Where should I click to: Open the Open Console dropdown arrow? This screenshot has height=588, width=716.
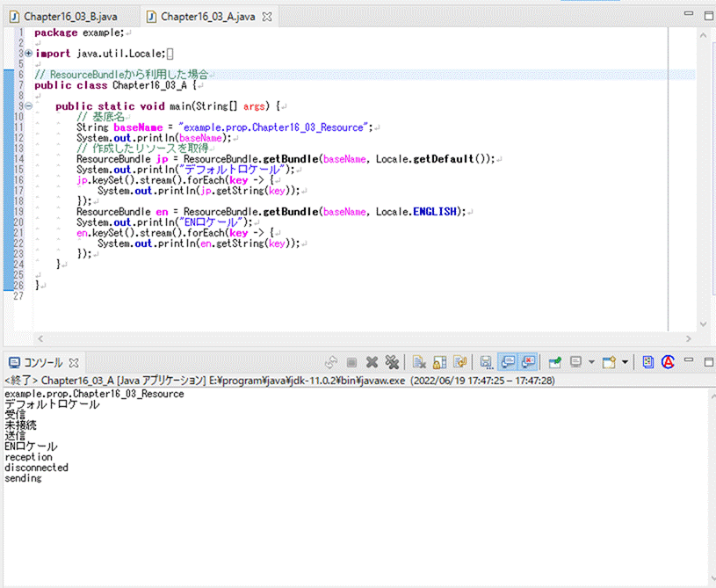pyautogui.click(x=626, y=362)
